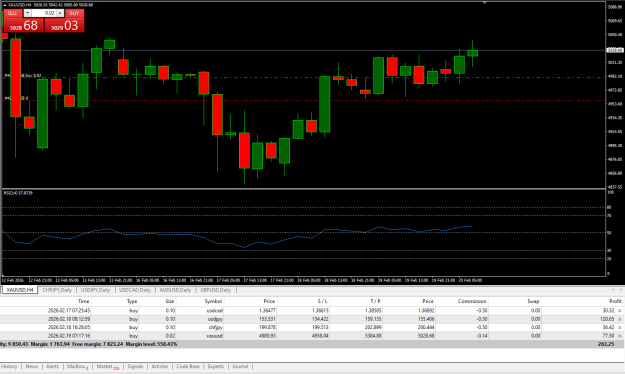
Task: Click the profit value 120.65
Action: (607, 319)
